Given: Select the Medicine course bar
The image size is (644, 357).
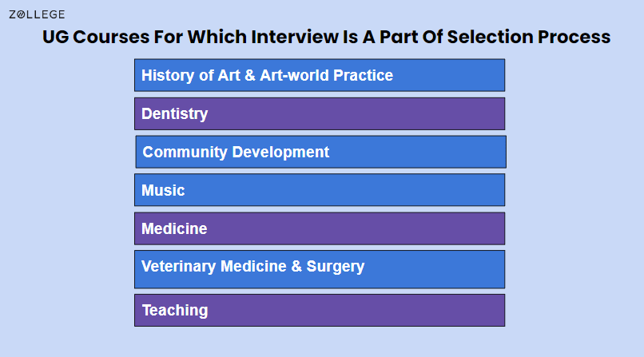Looking at the screenshot, I should tap(320, 228).
